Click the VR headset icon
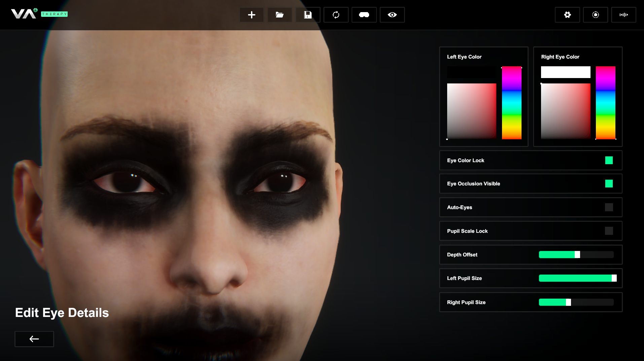This screenshot has height=361, width=644. point(364,15)
